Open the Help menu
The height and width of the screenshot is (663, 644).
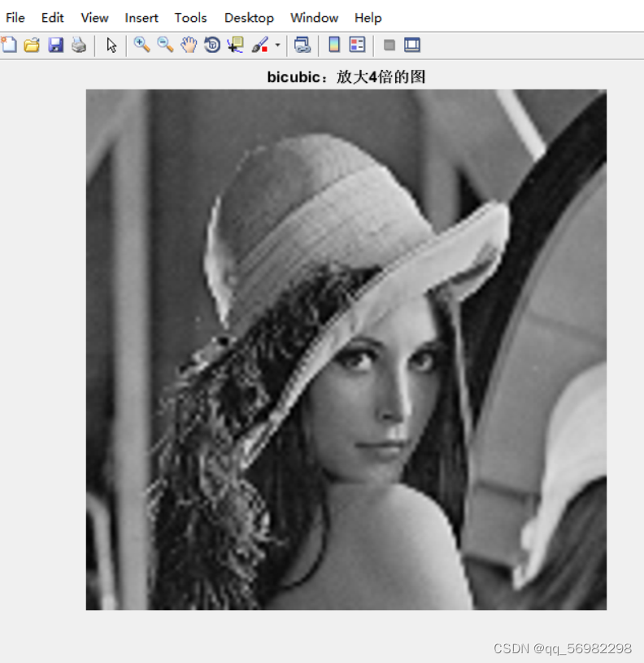pyautogui.click(x=368, y=18)
